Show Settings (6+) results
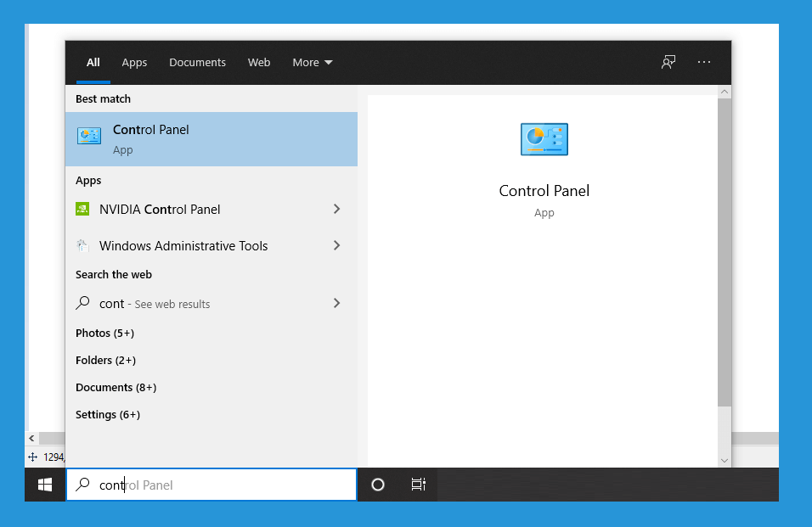The height and width of the screenshot is (527, 812). 108,415
